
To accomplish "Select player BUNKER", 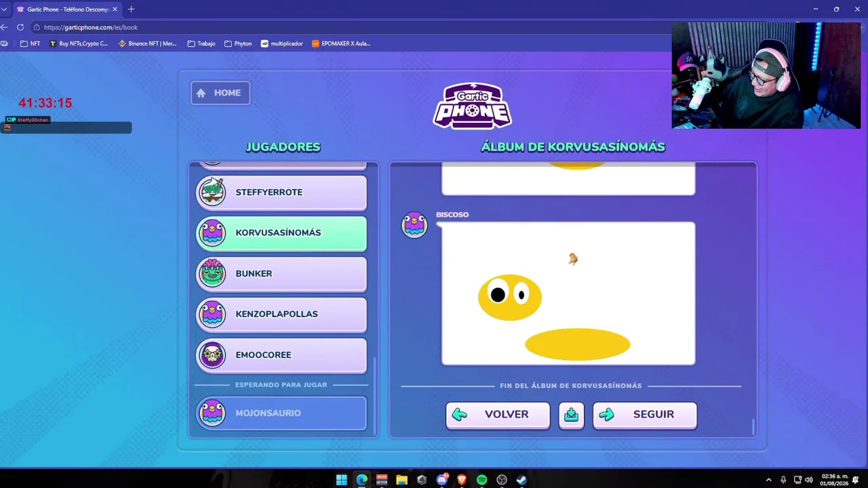I will point(281,274).
